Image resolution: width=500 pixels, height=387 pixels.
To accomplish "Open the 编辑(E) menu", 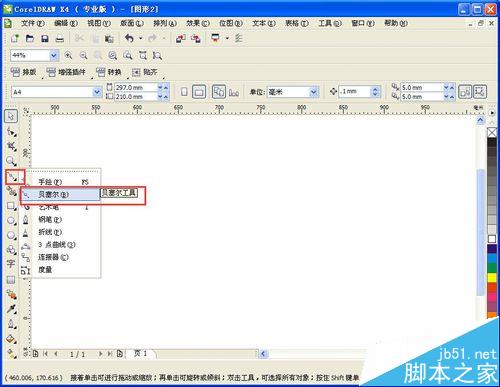I will pyautogui.click(x=66, y=23).
